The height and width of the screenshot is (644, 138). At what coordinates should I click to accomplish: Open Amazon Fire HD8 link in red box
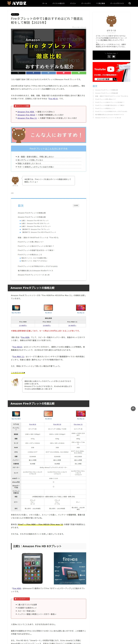[x=26, y=112]
